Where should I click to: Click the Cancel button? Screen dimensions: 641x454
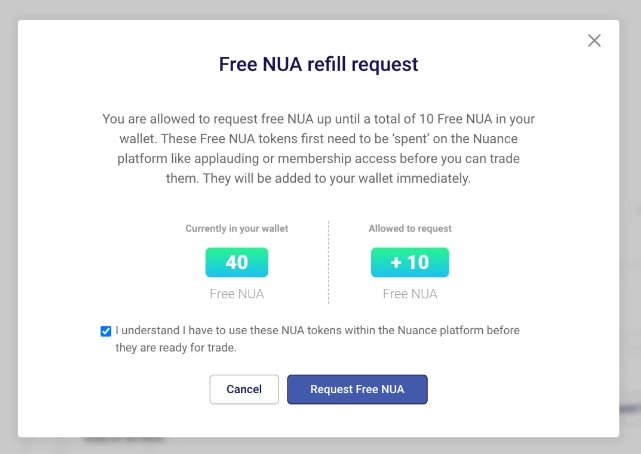pyautogui.click(x=244, y=389)
